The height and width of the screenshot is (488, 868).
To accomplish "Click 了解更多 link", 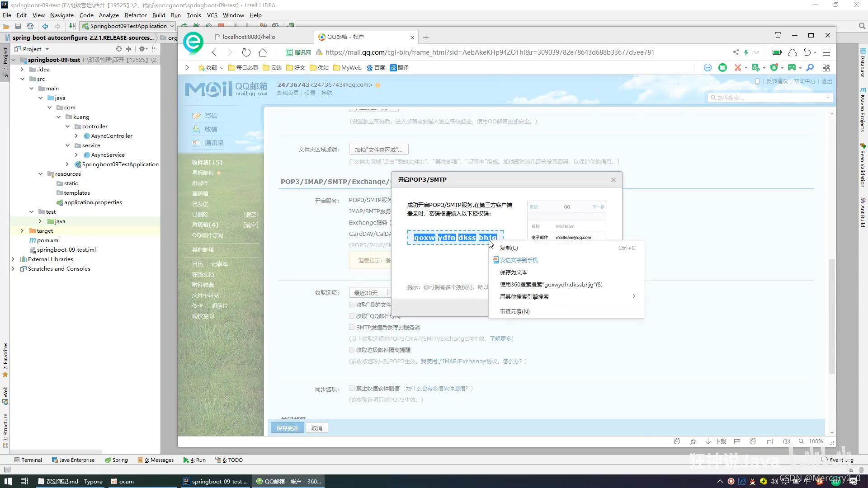I will (500, 339).
